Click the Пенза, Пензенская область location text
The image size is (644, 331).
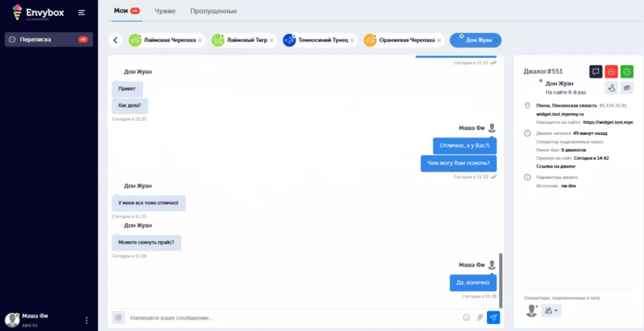(566, 105)
